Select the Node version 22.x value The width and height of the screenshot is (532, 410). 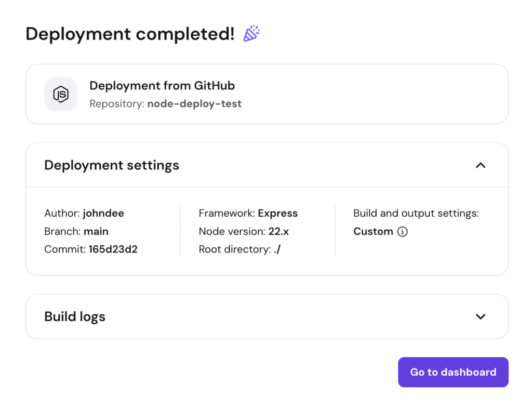click(280, 231)
